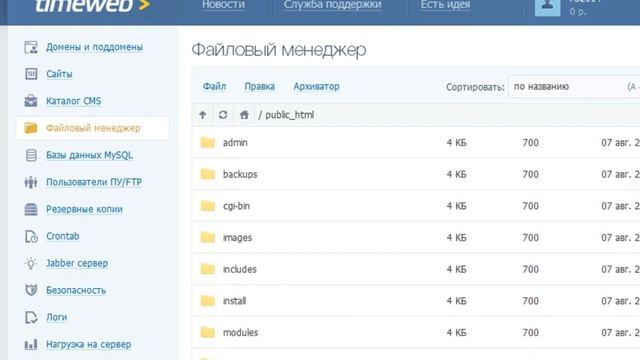640x360 pixels.
Task: Click the backups folder icon
Action: coord(207,174)
